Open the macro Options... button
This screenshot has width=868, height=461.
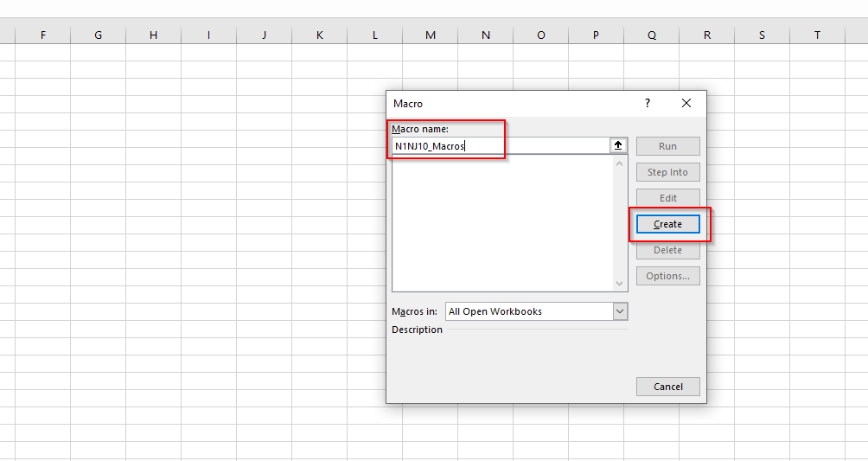tap(667, 276)
